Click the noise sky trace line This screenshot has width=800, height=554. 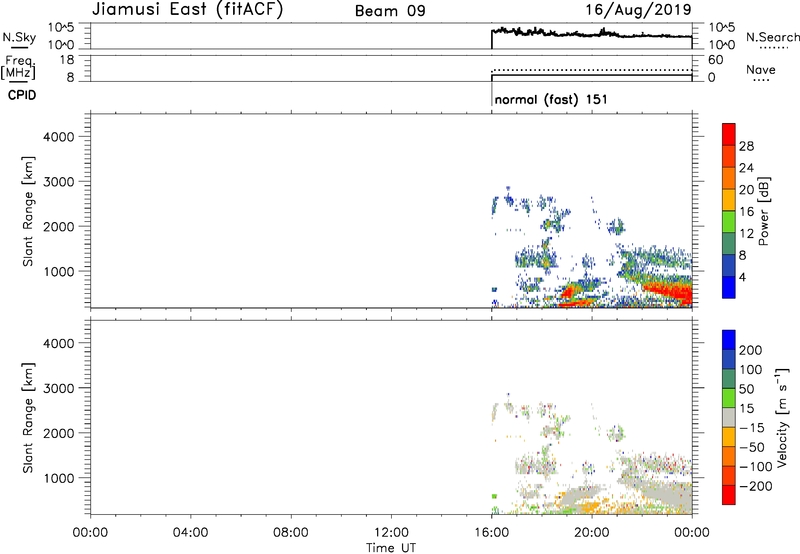[592, 34]
